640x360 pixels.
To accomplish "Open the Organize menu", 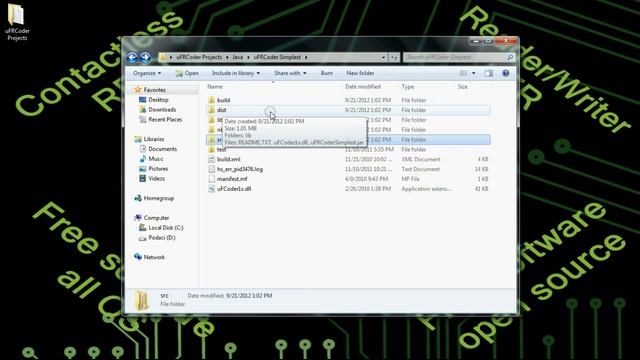I will 147,73.
